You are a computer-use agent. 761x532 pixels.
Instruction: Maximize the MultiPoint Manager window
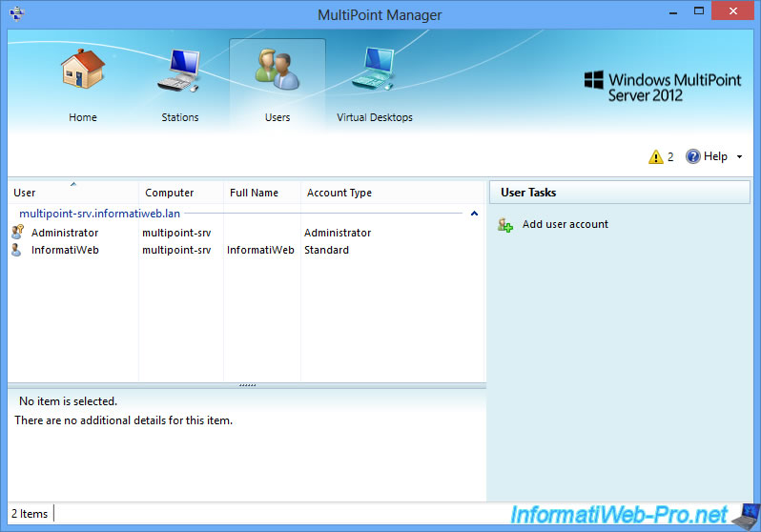tap(698, 10)
